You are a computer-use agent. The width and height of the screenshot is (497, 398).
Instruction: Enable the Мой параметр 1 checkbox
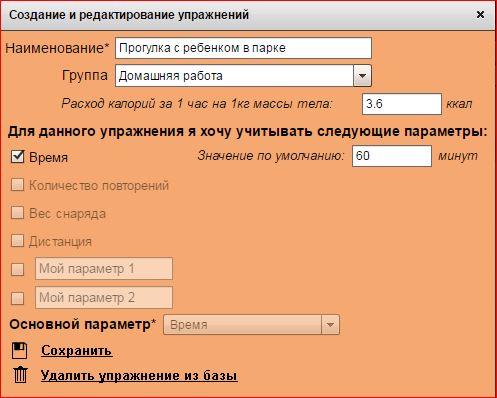(x=17, y=269)
